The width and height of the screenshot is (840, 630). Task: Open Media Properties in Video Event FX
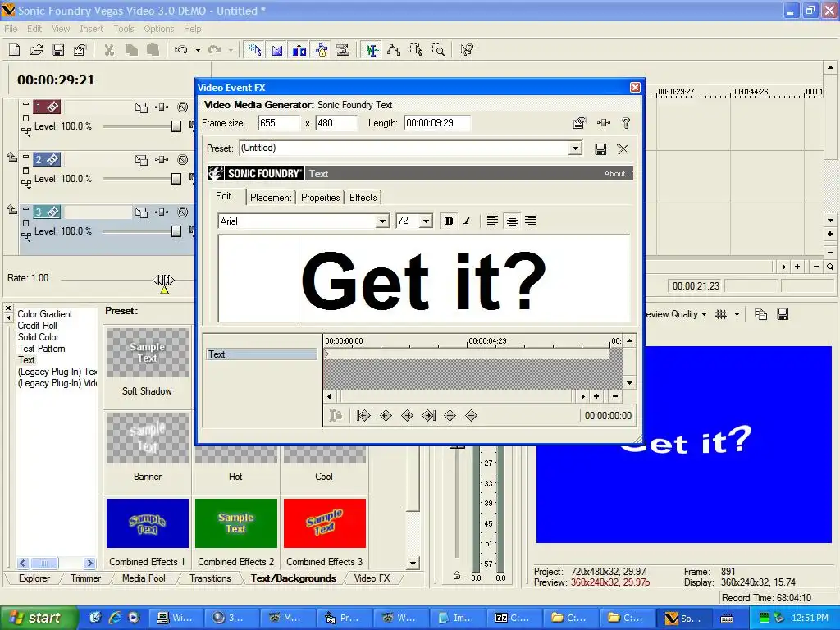(x=579, y=123)
